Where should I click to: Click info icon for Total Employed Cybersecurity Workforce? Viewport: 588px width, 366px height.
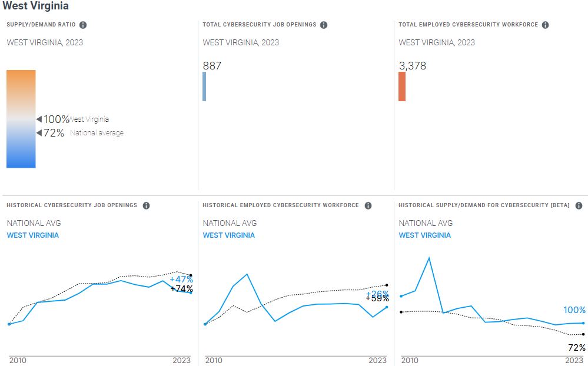[x=545, y=25]
